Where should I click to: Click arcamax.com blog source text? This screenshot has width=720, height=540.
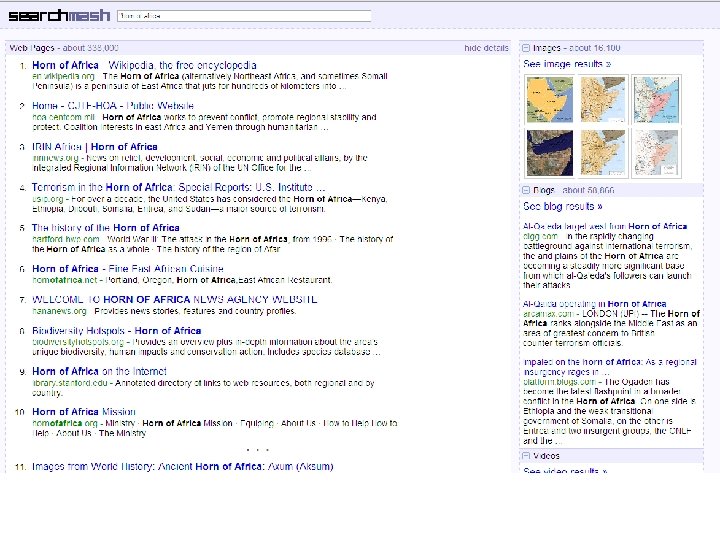[x=549, y=314]
